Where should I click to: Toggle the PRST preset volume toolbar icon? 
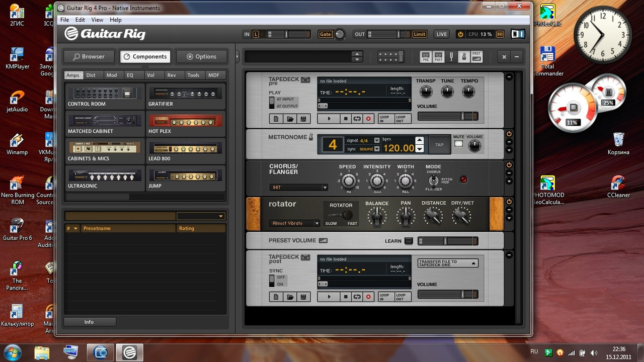(476, 57)
